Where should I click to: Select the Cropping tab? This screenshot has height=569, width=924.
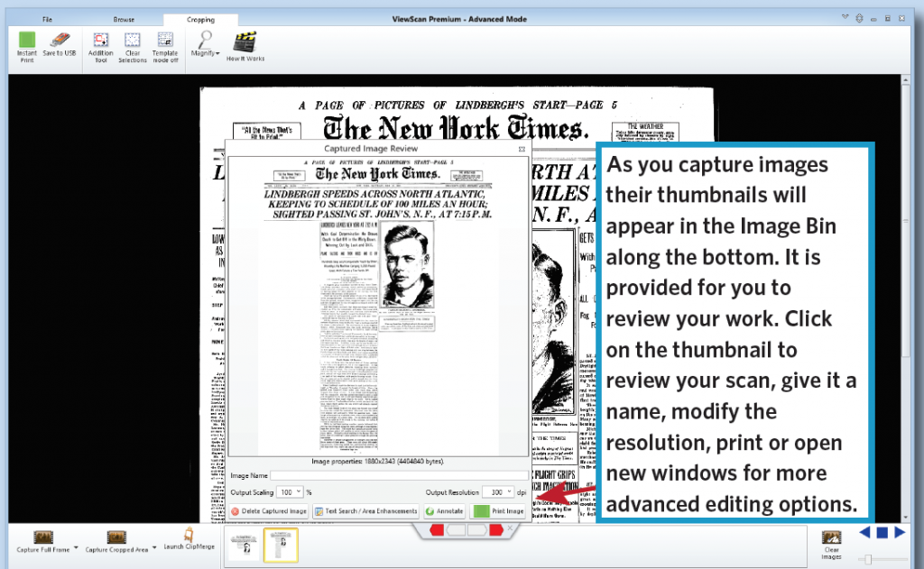(201, 20)
